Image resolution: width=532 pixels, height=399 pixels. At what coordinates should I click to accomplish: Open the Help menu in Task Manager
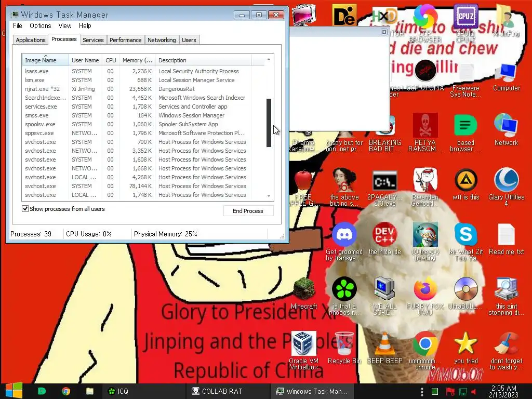(x=85, y=26)
